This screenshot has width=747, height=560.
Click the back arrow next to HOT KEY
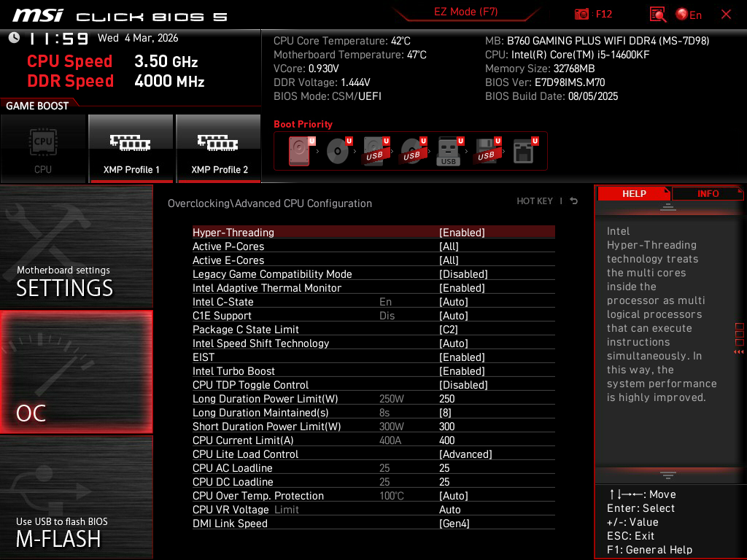(574, 201)
